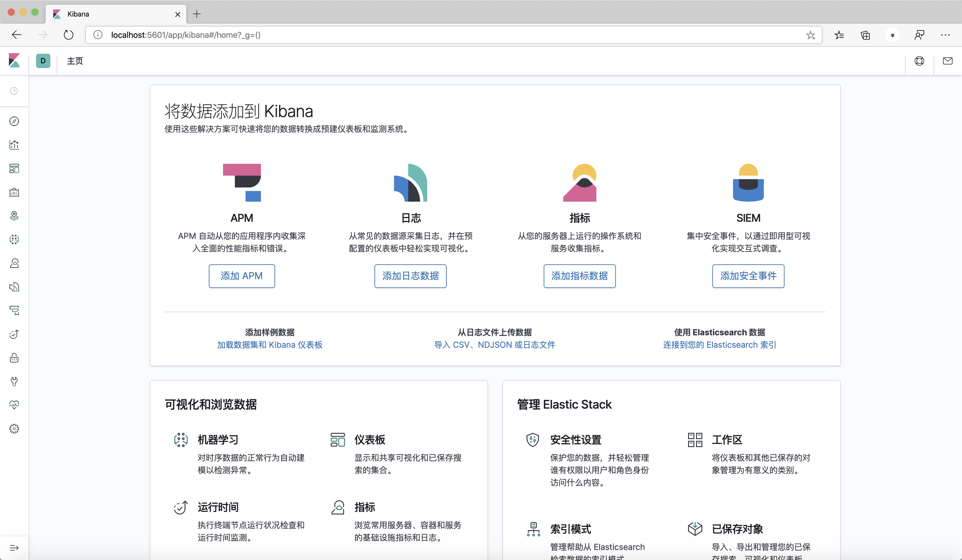962x560 pixels.
Task: Open 运行时间 in visualize section
Action: tap(218, 507)
